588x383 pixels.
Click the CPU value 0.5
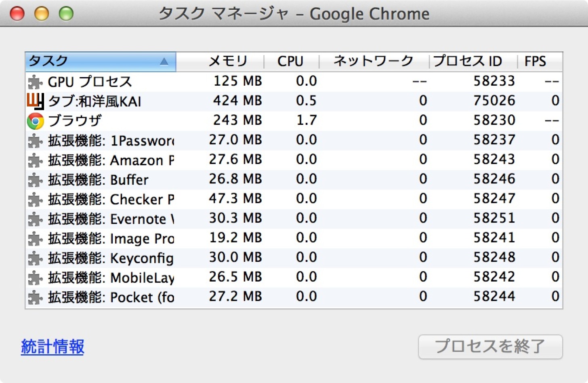[306, 100]
